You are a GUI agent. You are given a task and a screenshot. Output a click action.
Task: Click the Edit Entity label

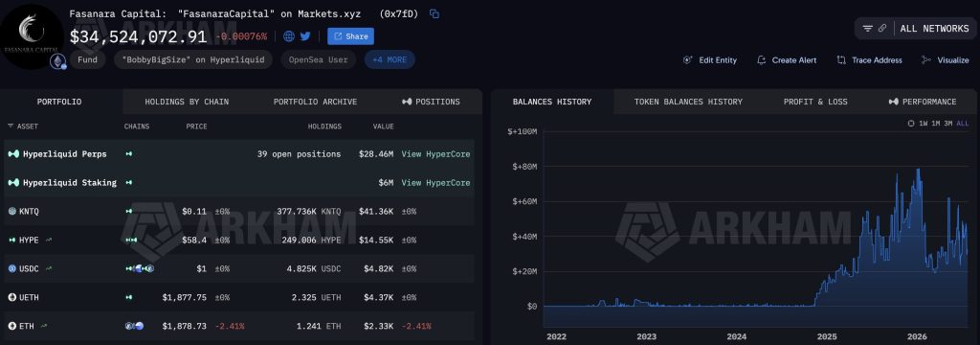click(x=718, y=60)
